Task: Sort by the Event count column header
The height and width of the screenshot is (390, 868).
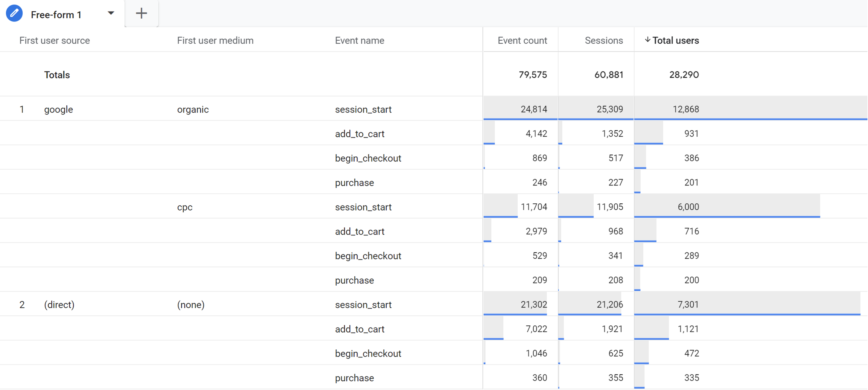Action: pyautogui.click(x=522, y=40)
